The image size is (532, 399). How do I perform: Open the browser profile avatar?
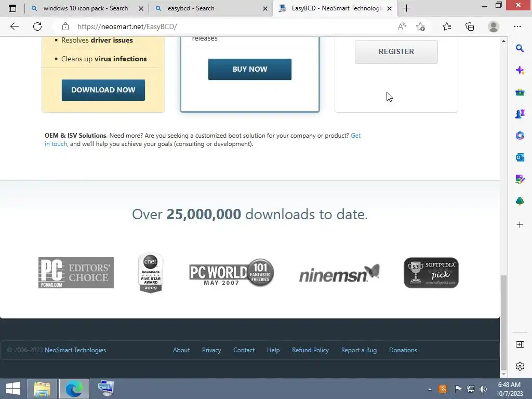click(x=494, y=26)
